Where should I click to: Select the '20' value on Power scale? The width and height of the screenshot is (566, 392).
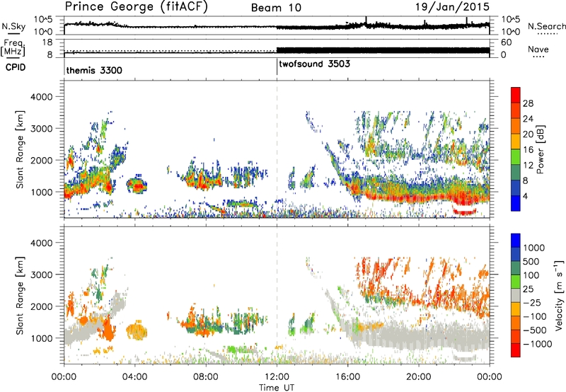coord(528,134)
